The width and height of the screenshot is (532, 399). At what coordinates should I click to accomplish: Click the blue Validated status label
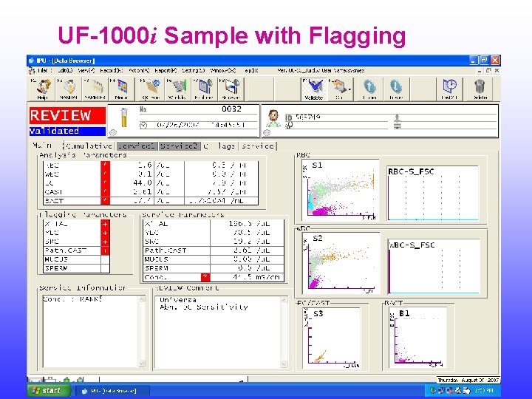67,131
